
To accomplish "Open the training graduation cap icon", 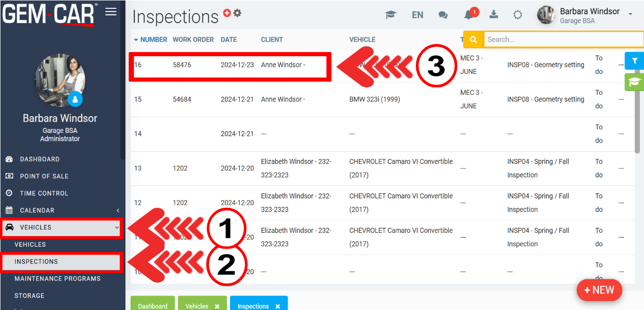I will (391, 15).
